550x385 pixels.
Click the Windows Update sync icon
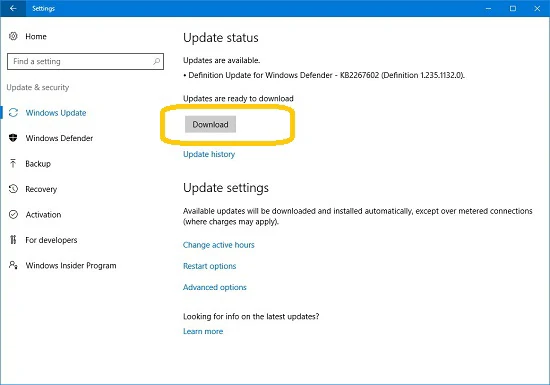point(13,113)
